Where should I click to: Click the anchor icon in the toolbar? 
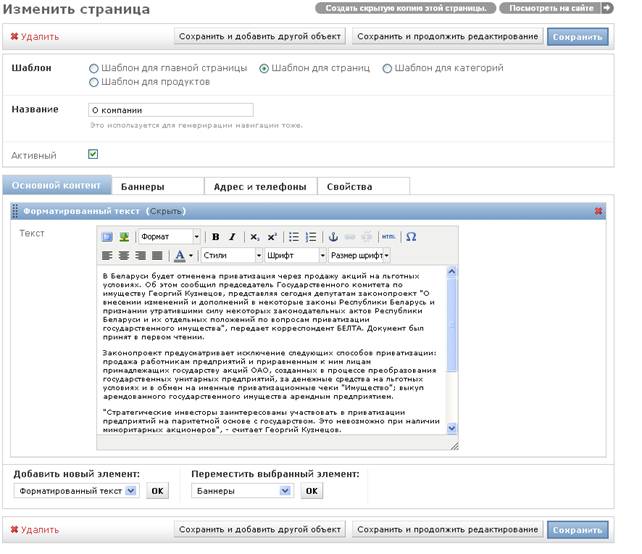pos(333,237)
